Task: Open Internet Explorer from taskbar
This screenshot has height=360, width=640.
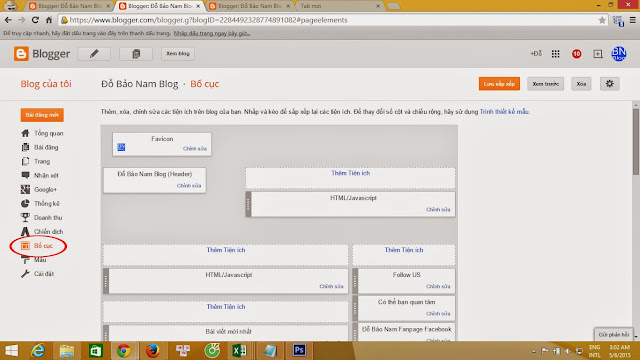Action: [x=38, y=351]
